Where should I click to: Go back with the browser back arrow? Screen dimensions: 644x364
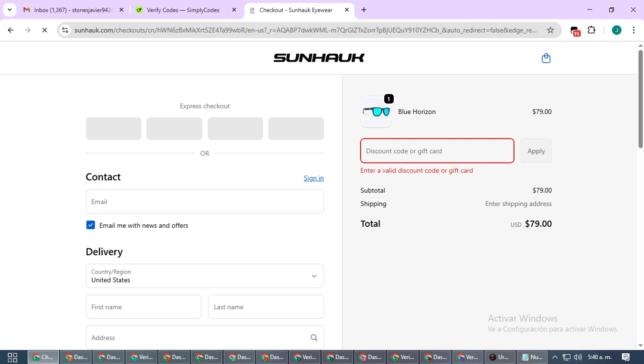(x=11, y=30)
